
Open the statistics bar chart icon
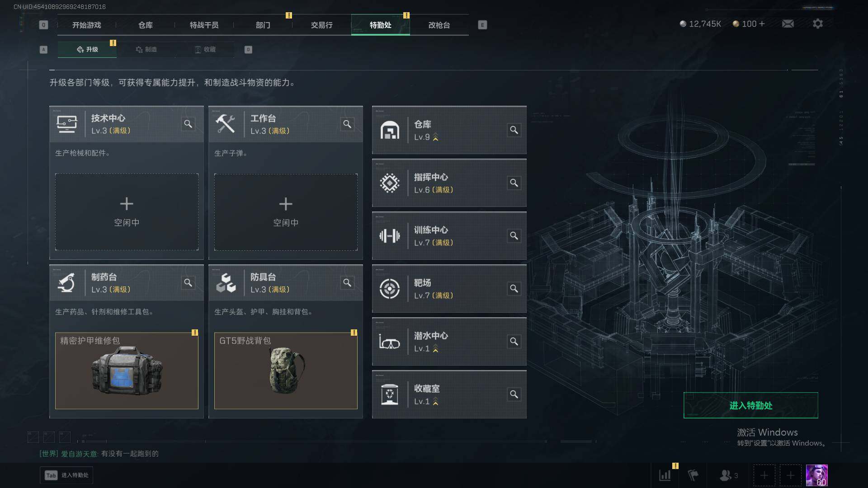pos(665,475)
